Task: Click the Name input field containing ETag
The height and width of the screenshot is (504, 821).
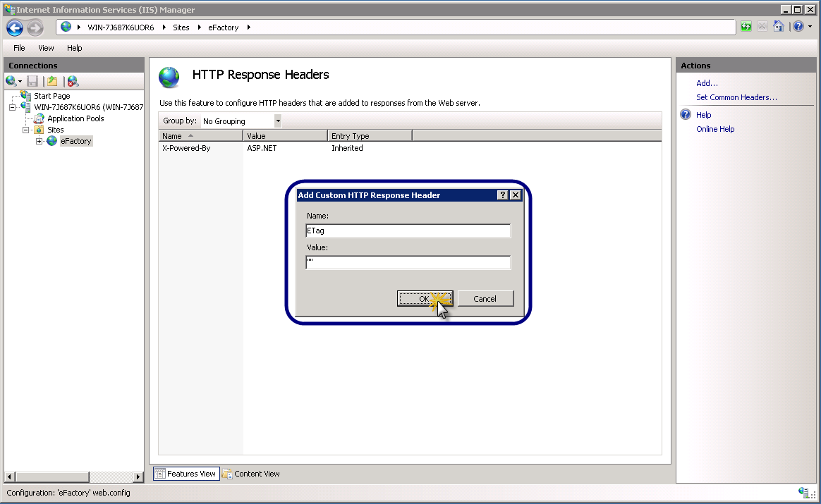Action: point(408,231)
